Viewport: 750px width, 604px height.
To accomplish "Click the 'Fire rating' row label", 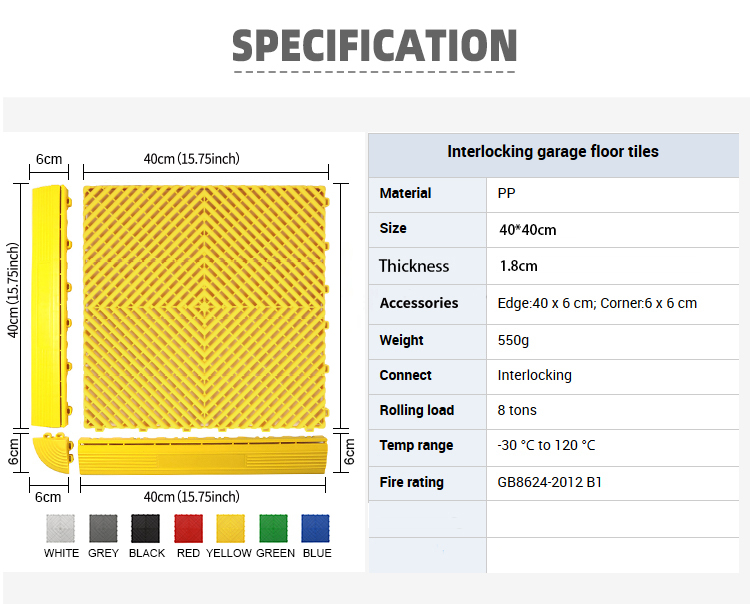I will click(x=411, y=483).
